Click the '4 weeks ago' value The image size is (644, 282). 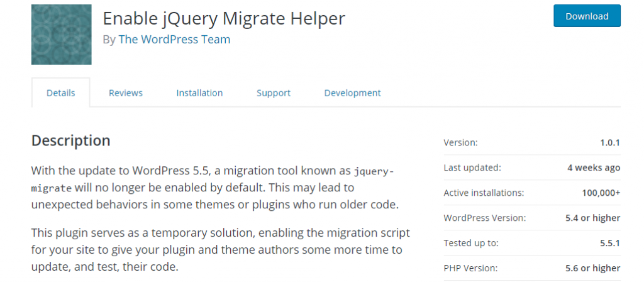point(594,167)
